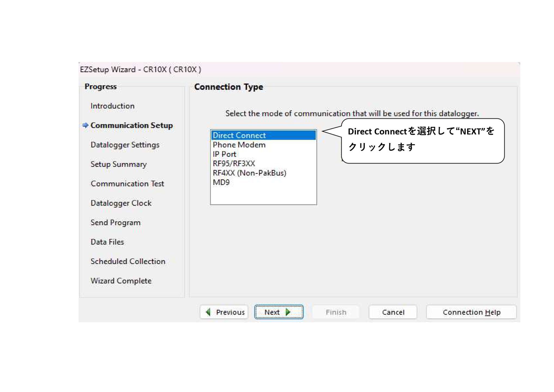The height and width of the screenshot is (392, 554).
Task: Select IP Port connection type
Action: tap(263, 154)
